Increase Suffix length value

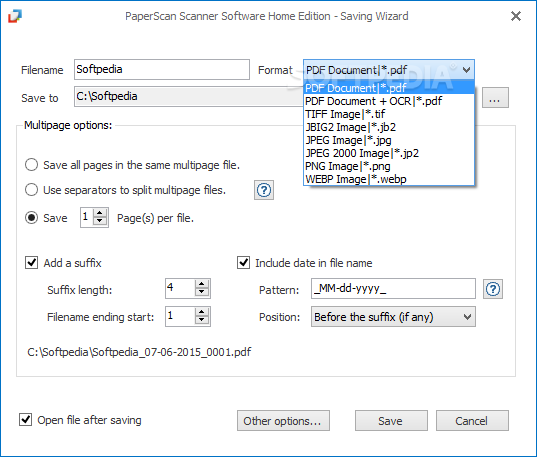coord(202,284)
